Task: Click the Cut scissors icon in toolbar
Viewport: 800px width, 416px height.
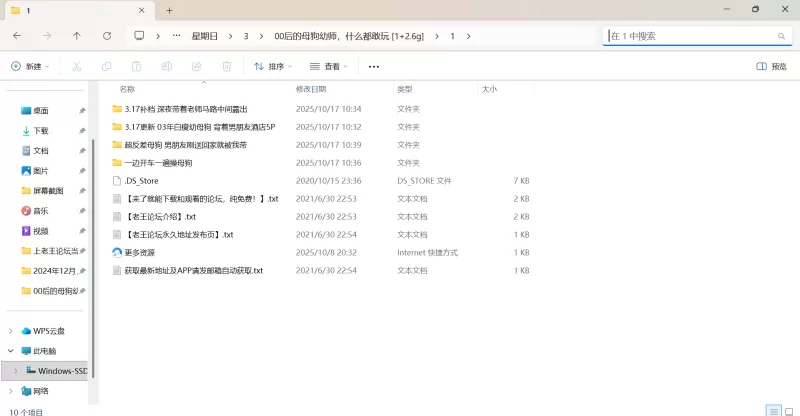Action: 76,67
